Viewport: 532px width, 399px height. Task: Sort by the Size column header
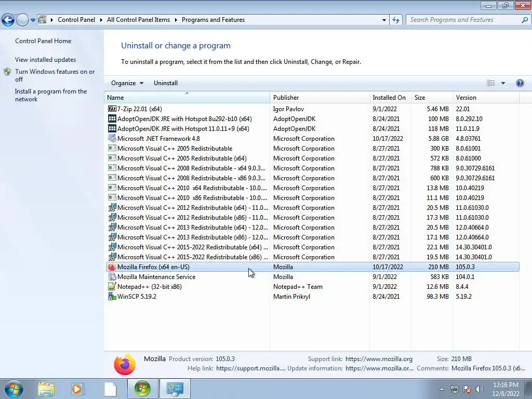tap(432, 97)
